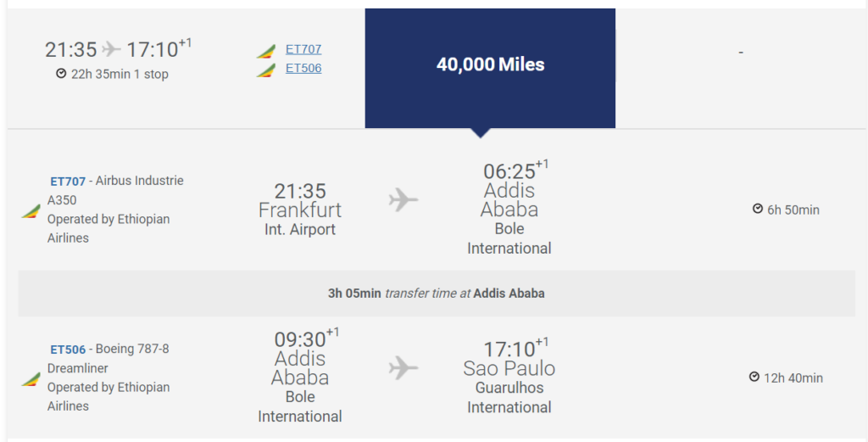Click the blue ET506 label in Boeing details
868x442 pixels.
point(68,350)
